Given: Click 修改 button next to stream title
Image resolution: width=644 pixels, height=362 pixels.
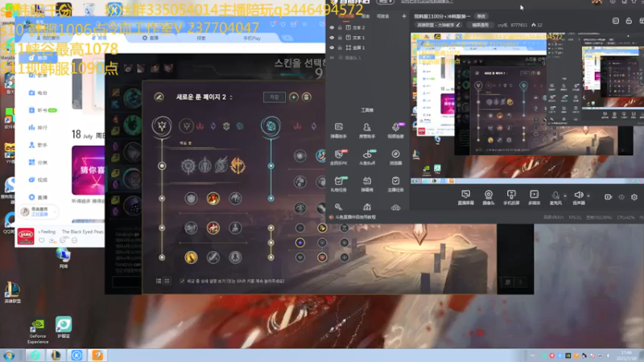Looking at the screenshot, I should point(481,16).
